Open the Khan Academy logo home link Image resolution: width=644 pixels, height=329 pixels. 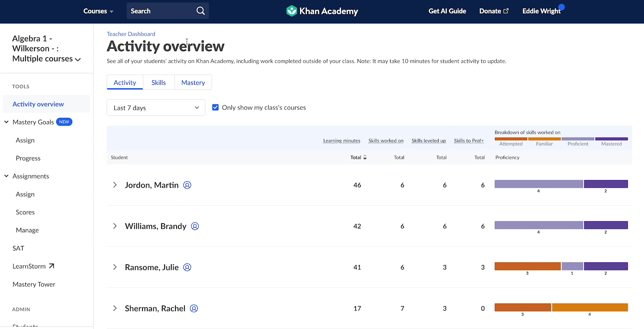(322, 11)
